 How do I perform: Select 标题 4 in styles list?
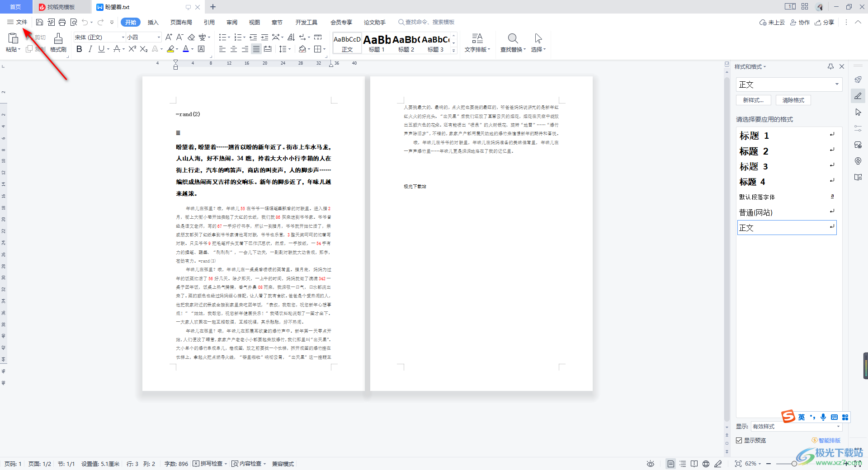(x=787, y=182)
